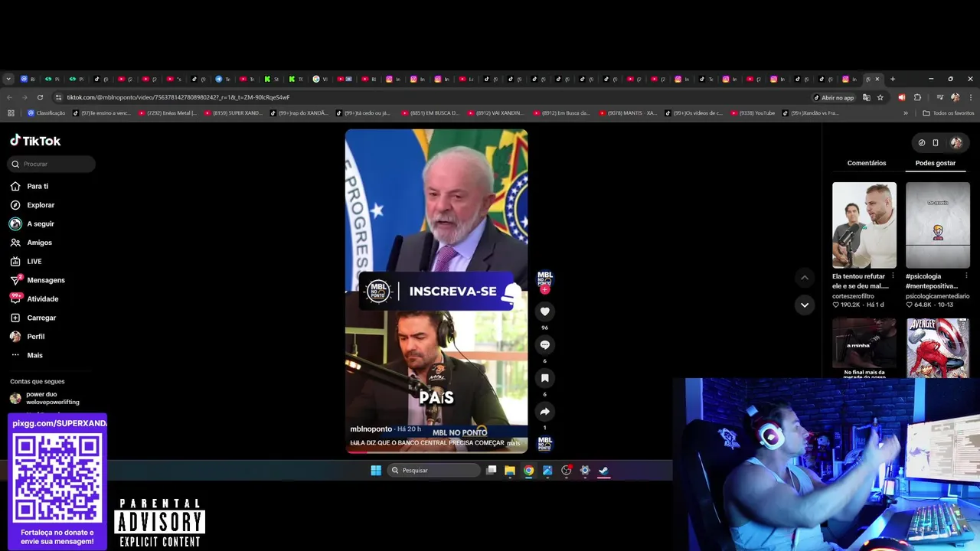The image size is (980, 551).
Task: Open options for #psicologia video
Action: (966, 276)
